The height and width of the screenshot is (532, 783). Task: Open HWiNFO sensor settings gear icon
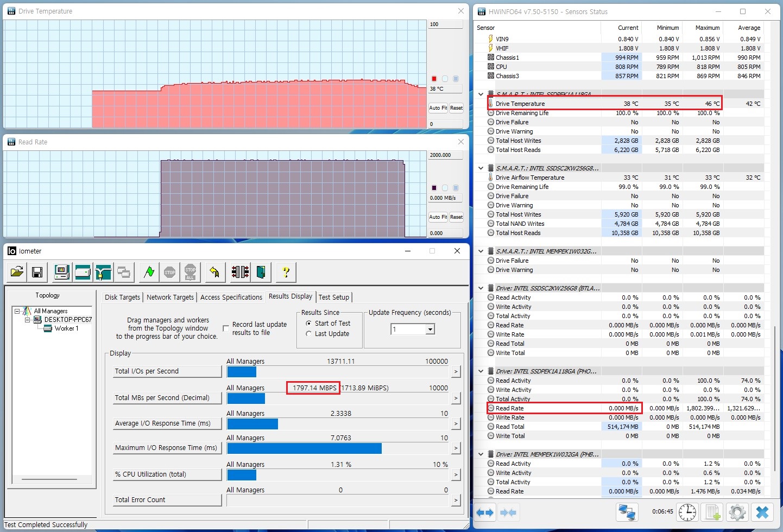737,512
